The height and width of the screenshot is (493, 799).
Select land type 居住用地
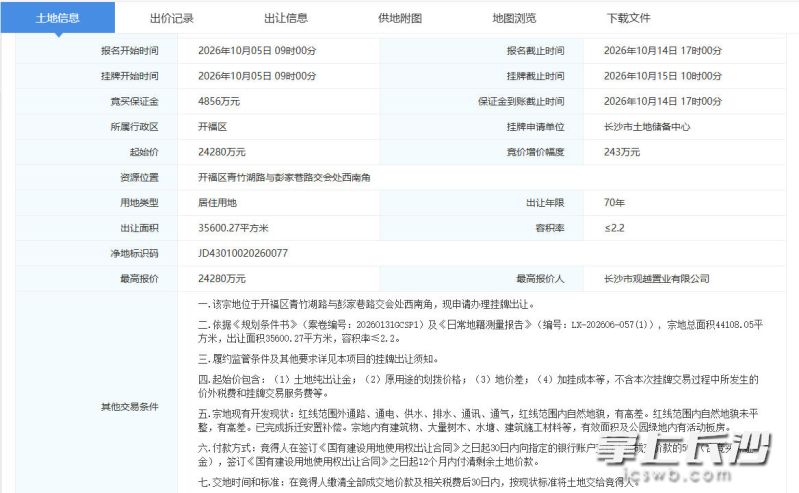(217, 202)
